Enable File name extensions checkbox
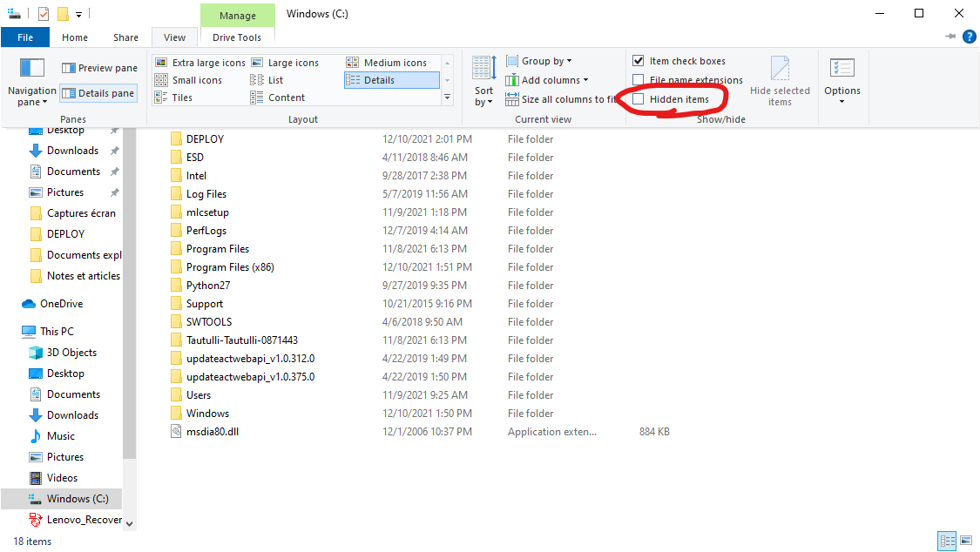The image size is (980, 552). pos(639,80)
